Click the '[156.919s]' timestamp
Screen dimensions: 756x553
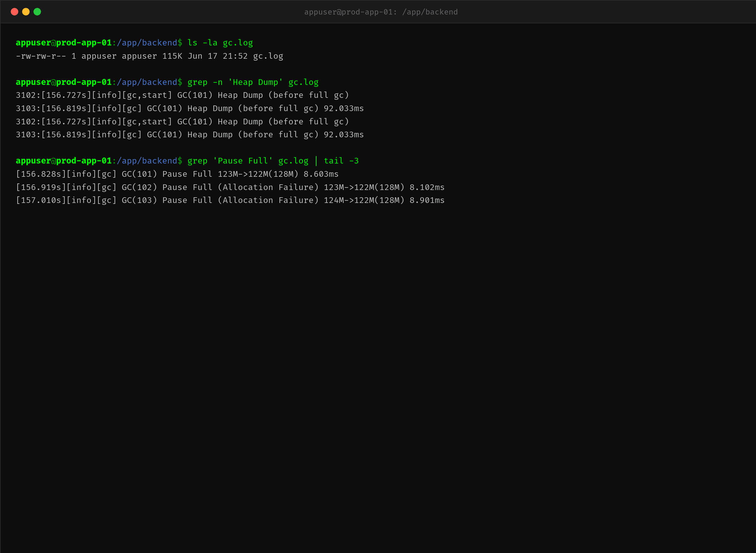click(41, 187)
